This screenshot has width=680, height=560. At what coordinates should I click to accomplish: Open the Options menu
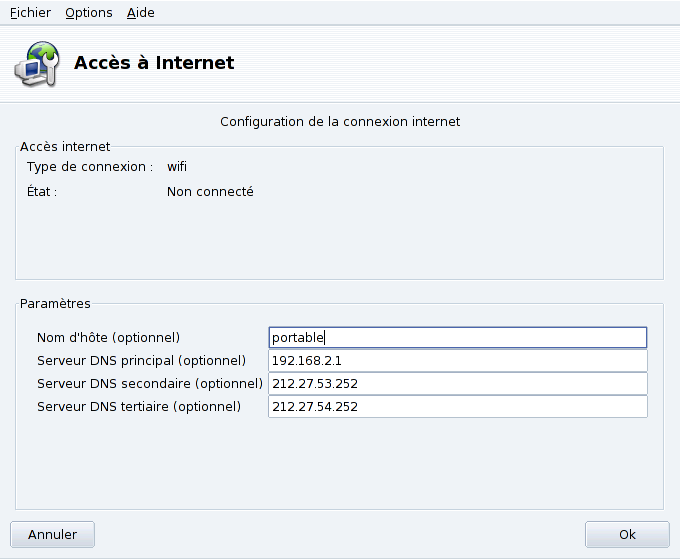point(89,13)
